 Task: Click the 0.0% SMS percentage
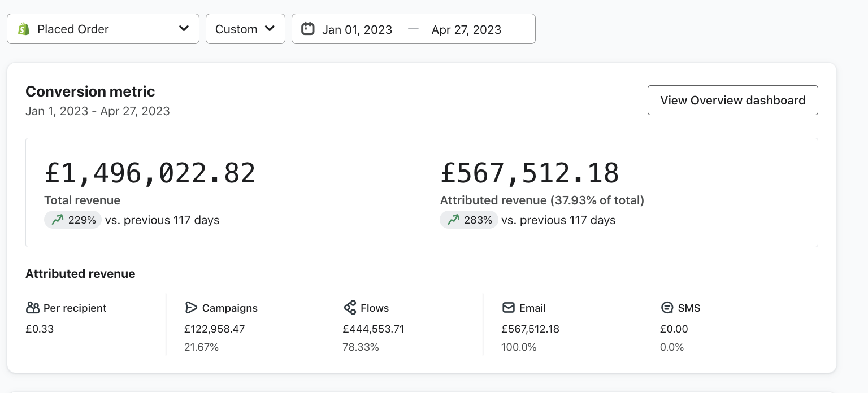click(672, 347)
